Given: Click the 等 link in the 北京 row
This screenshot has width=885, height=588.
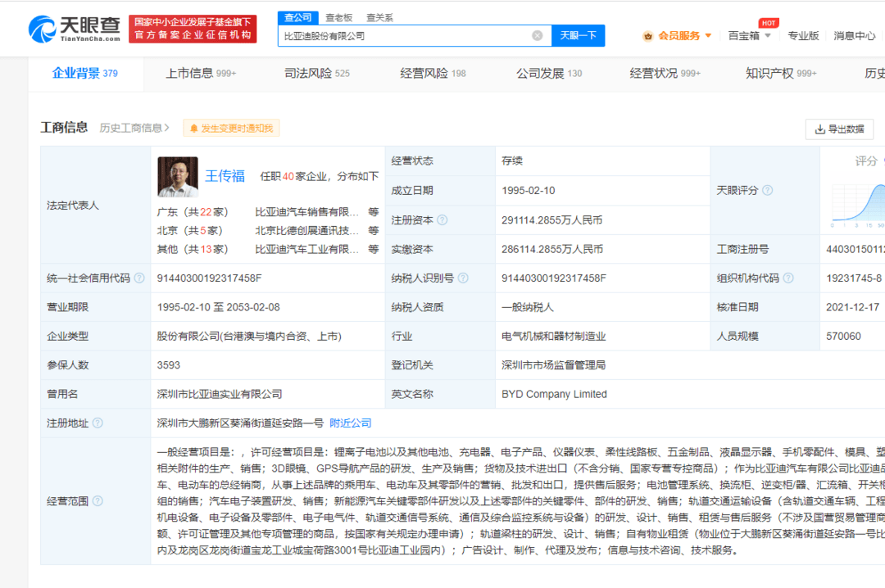Looking at the screenshot, I should 373,230.
